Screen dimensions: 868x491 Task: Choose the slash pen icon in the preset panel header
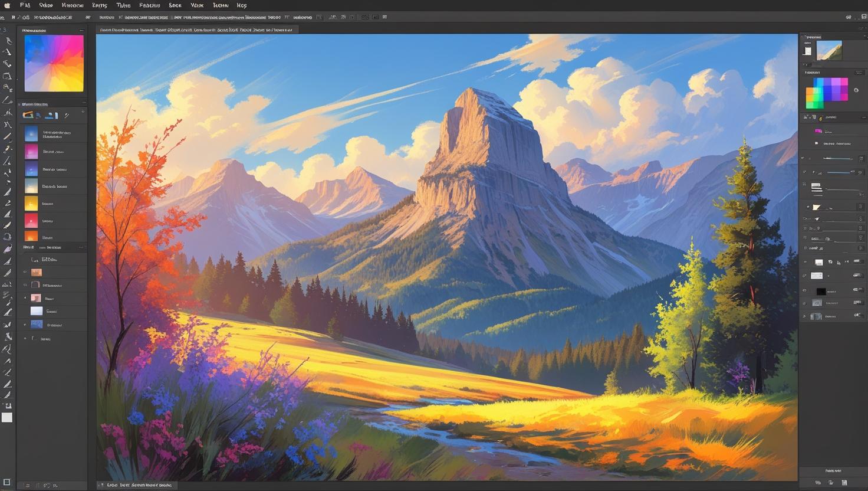point(67,115)
